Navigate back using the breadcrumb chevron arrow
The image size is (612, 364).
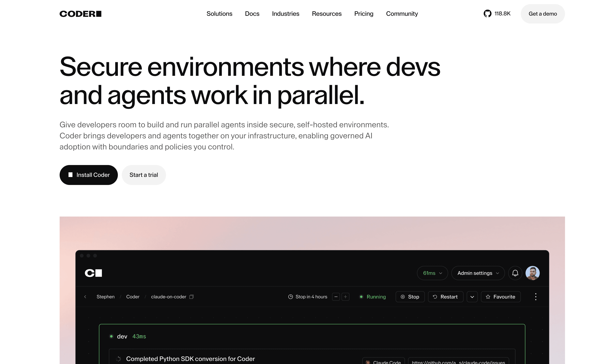[x=85, y=297]
